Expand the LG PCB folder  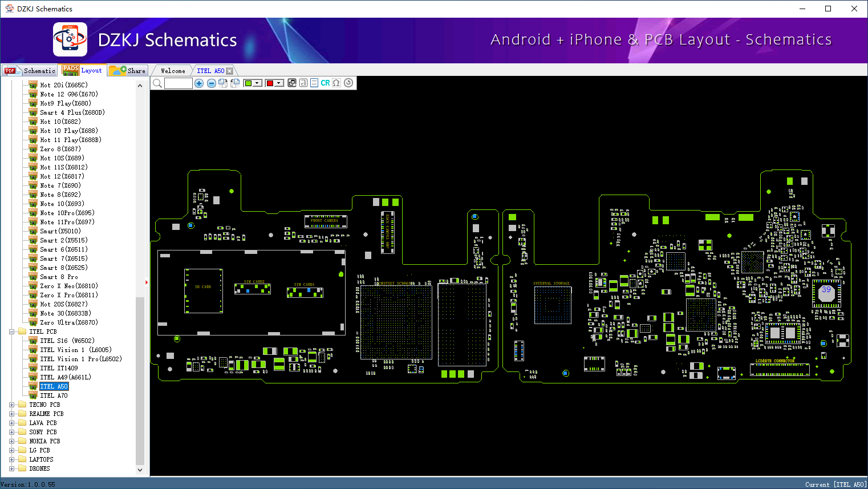pyautogui.click(x=11, y=450)
